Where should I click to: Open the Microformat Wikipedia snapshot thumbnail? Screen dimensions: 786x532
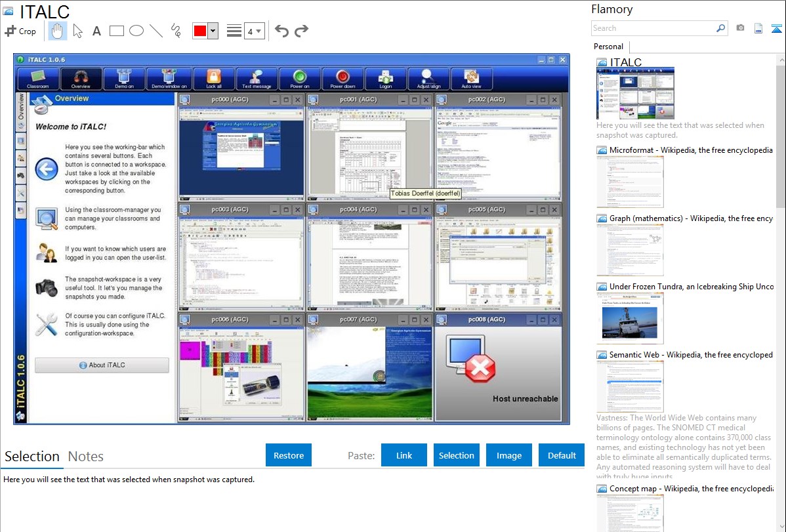[x=630, y=182]
